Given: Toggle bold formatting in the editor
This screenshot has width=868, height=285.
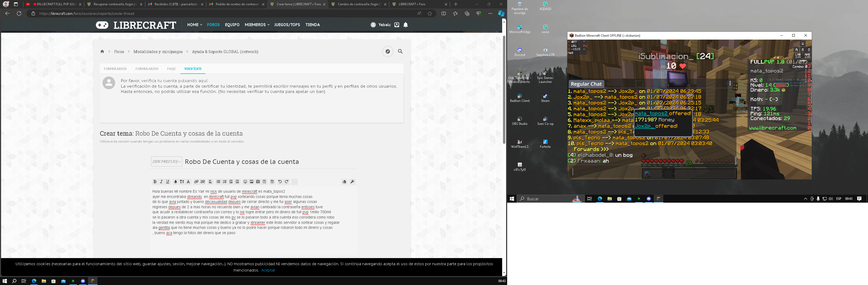Looking at the screenshot, I should pyautogui.click(x=155, y=182).
